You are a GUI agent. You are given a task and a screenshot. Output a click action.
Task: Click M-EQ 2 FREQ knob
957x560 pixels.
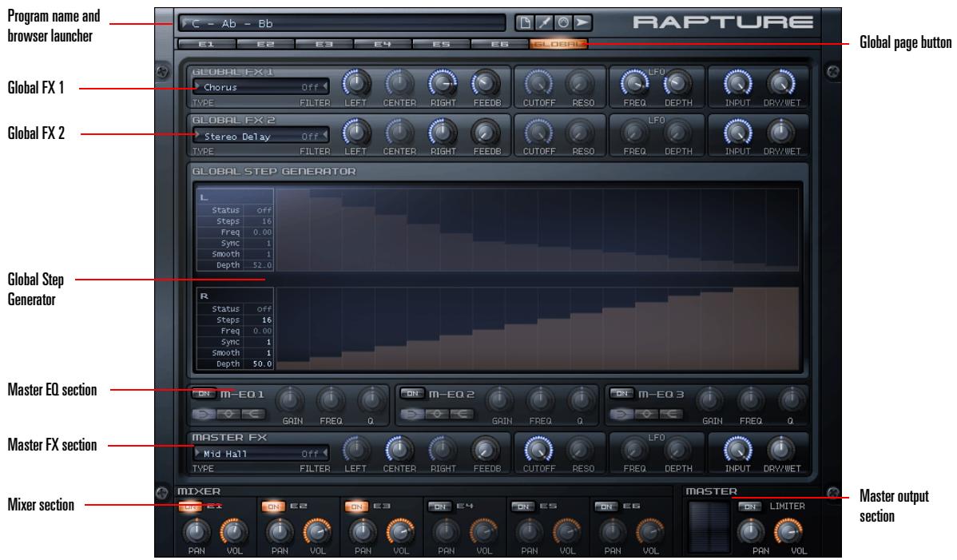(539, 400)
